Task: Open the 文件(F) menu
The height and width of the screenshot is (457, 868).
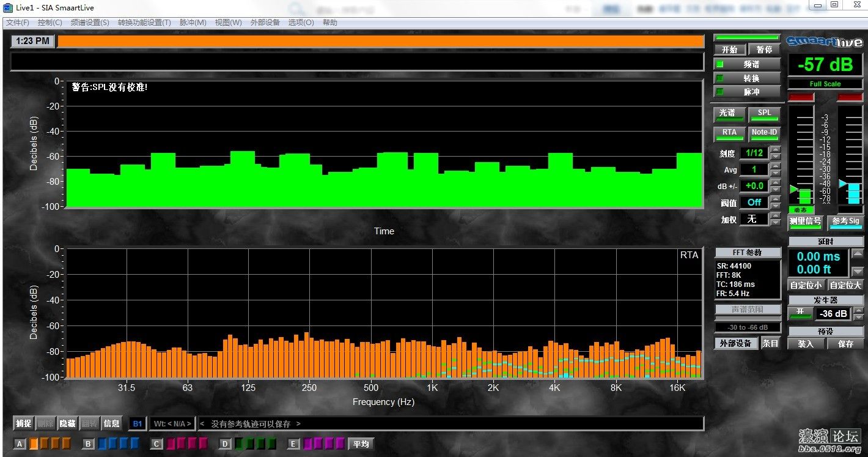Action: [x=18, y=23]
